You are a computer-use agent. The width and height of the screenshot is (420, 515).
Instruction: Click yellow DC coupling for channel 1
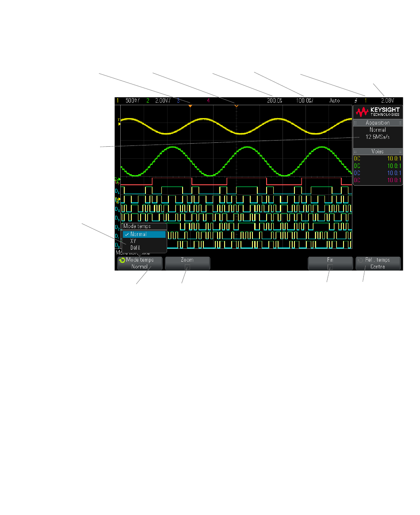pyautogui.click(x=357, y=159)
